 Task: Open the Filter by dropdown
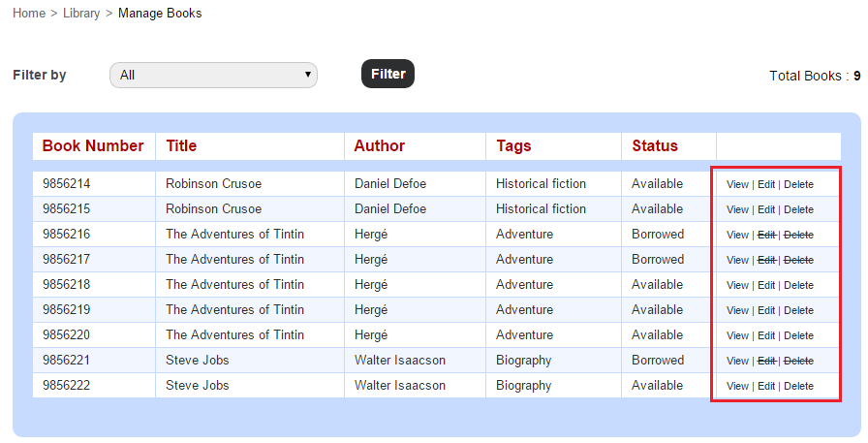pos(214,75)
